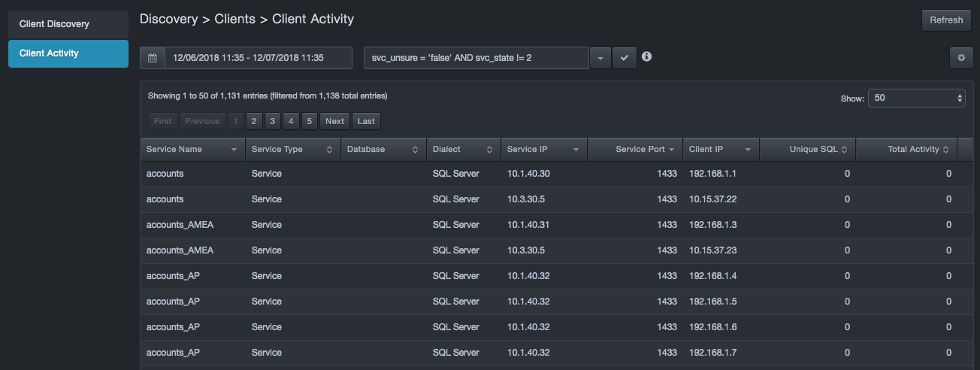The height and width of the screenshot is (370, 980).
Task: Click service IP 10.1.40.31
Action: (x=528, y=225)
